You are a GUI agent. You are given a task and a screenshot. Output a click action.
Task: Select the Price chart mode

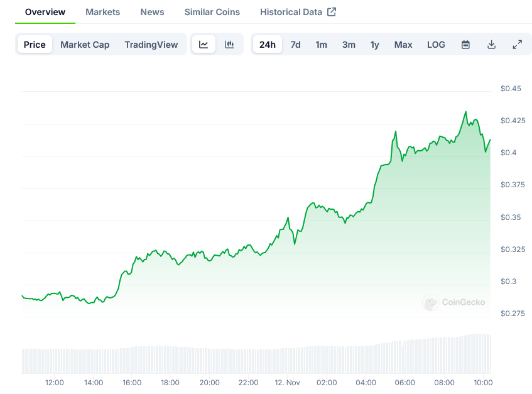point(35,45)
